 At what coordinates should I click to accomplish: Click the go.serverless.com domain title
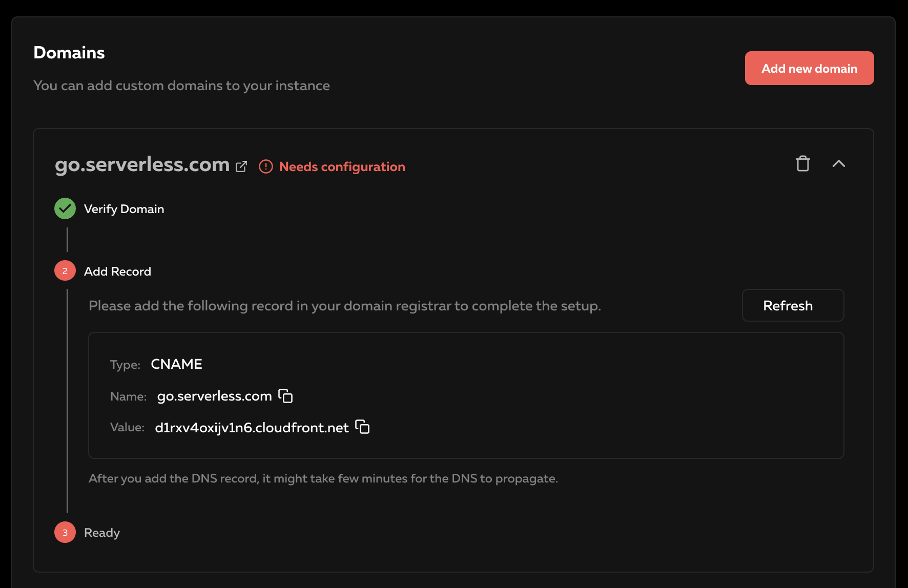coord(142,165)
